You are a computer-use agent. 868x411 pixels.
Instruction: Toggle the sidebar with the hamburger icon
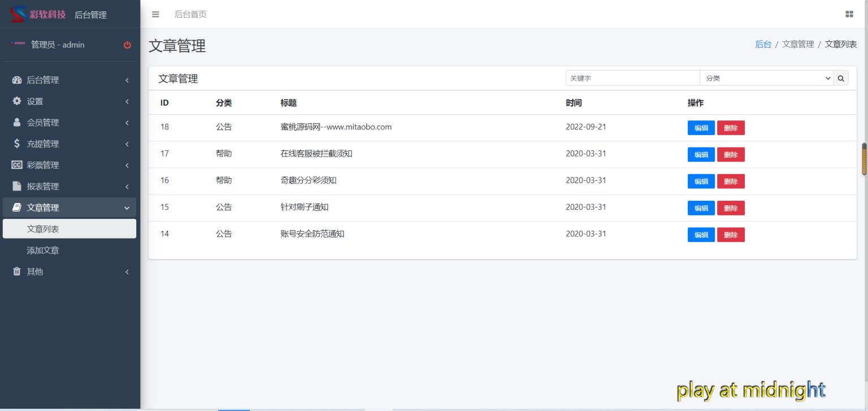tap(155, 14)
